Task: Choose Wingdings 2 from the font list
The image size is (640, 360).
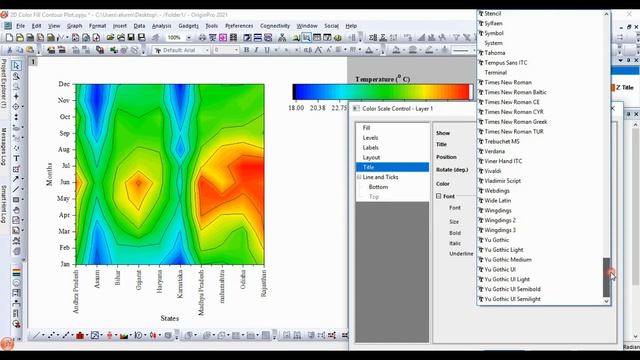Action: coord(500,220)
